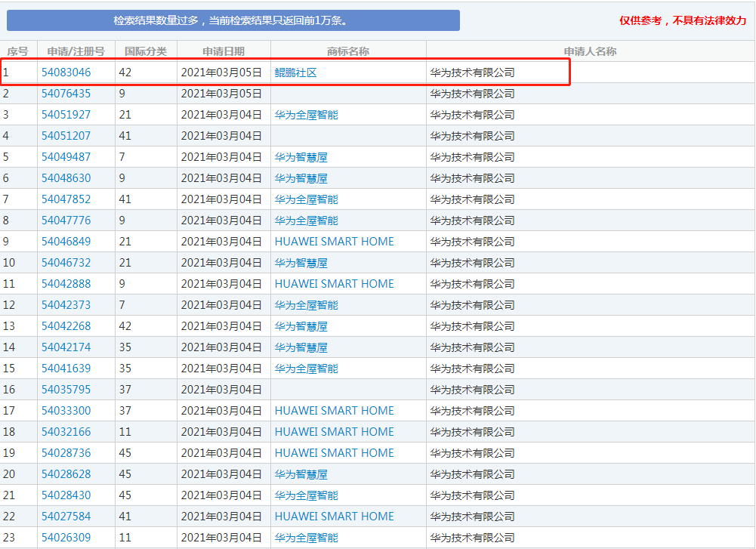This screenshot has width=756, height=549.
Task: Click the 商标名称 column header
Action: click(x=348, y=51)
